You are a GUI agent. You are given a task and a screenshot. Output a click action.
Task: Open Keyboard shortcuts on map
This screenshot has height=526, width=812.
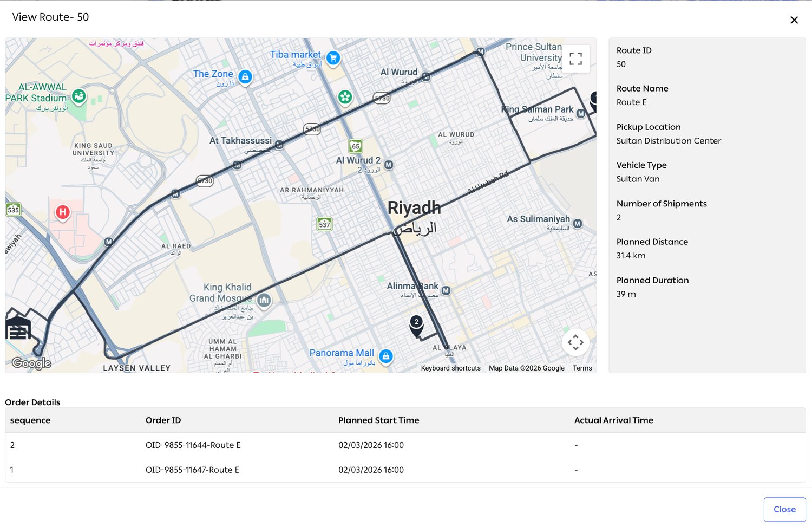pyautogui.click(x=451, y=368)
